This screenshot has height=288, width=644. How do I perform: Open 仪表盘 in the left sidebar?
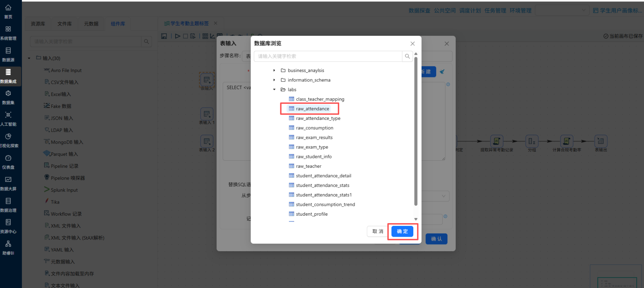click(8, 162)
